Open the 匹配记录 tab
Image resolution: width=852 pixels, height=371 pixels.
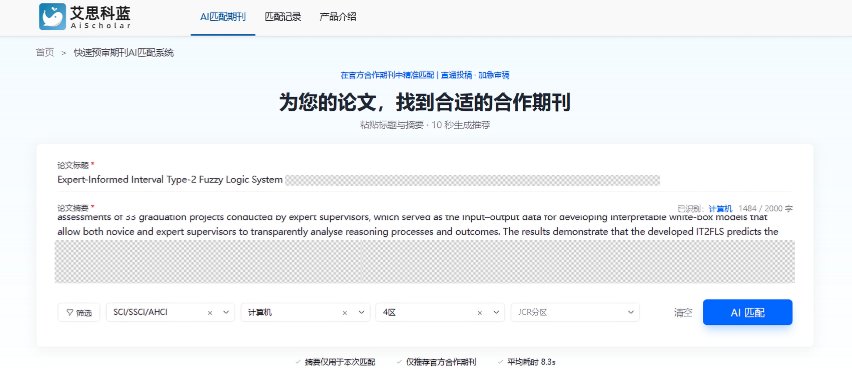pos(283,17)
